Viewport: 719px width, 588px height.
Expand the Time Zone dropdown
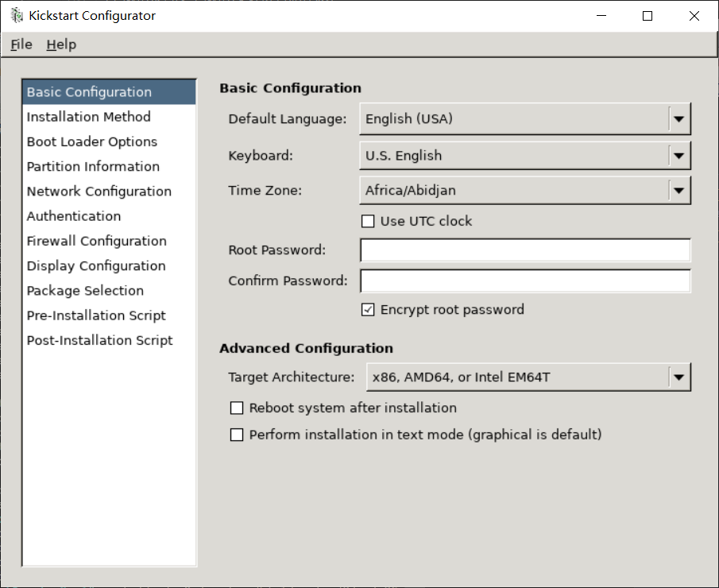click(x=678, y=191)
